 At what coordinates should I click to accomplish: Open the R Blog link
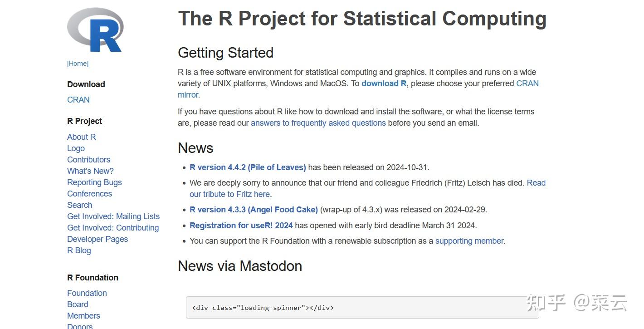coord(79,250)
